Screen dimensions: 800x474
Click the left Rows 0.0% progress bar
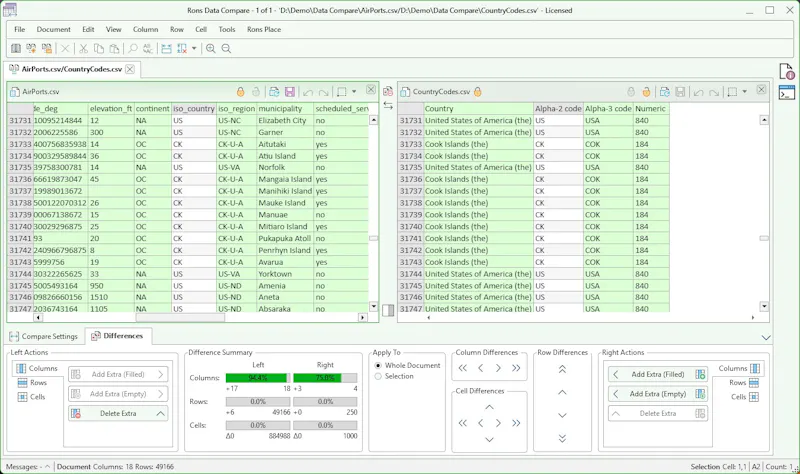click(258, 402)
